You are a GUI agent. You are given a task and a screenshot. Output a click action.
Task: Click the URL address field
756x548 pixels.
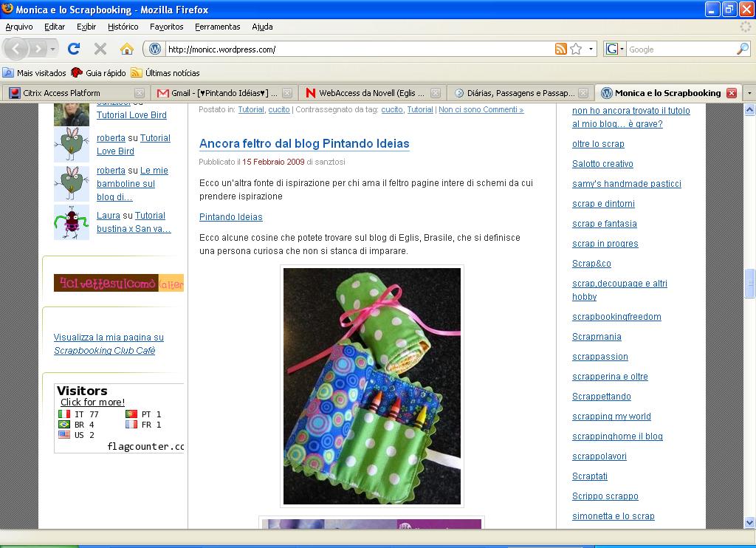[360, 49]
